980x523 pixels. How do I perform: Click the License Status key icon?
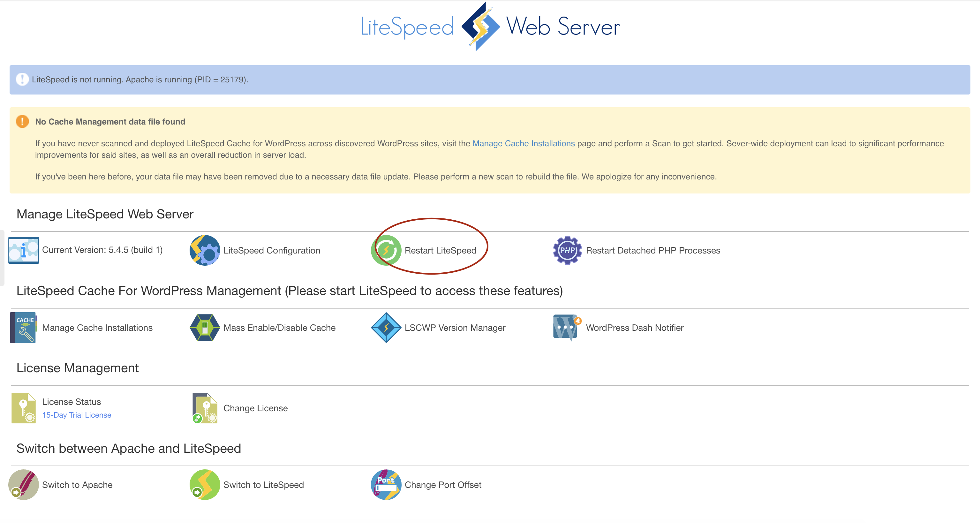(x=24, y=408)
